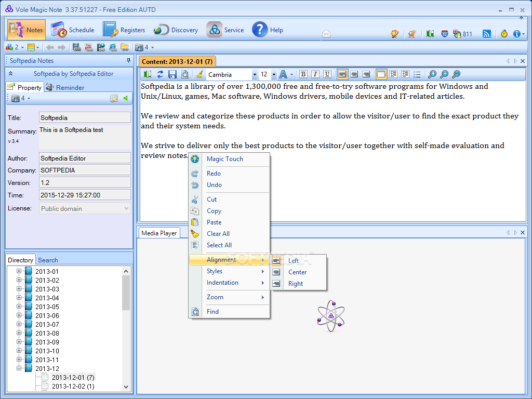Click the RSS feed icon
Image resolution: width=532 pixels, height=399 pixels.
pos(486,34)
